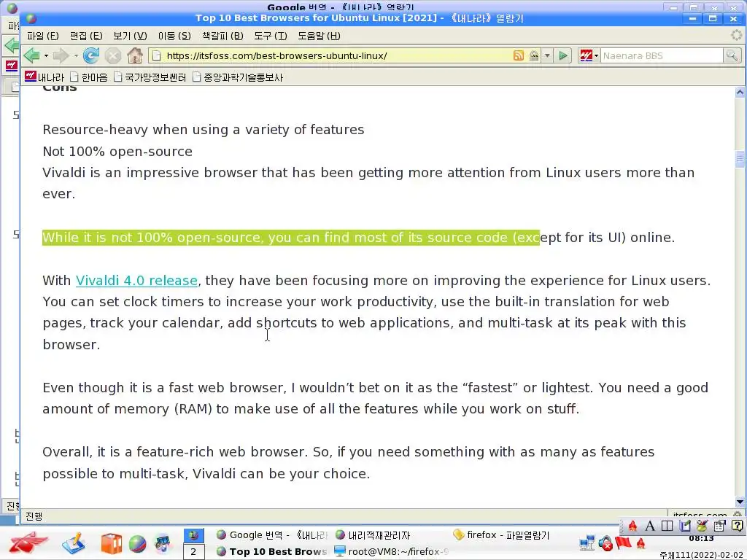
Task: Click the 진행 status bar text
Action: (x=34, y=516)
